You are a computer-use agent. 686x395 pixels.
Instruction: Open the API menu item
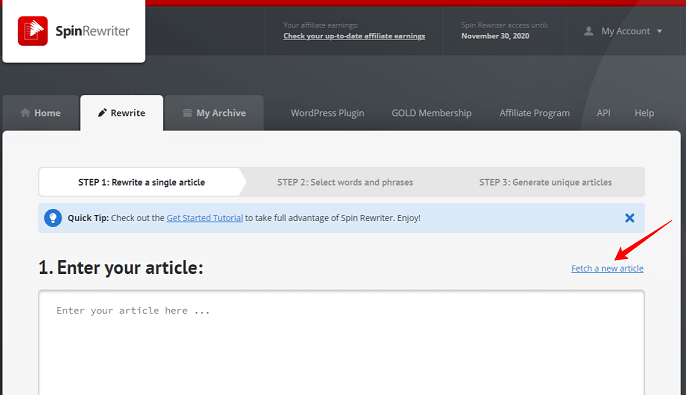[603, 113]
